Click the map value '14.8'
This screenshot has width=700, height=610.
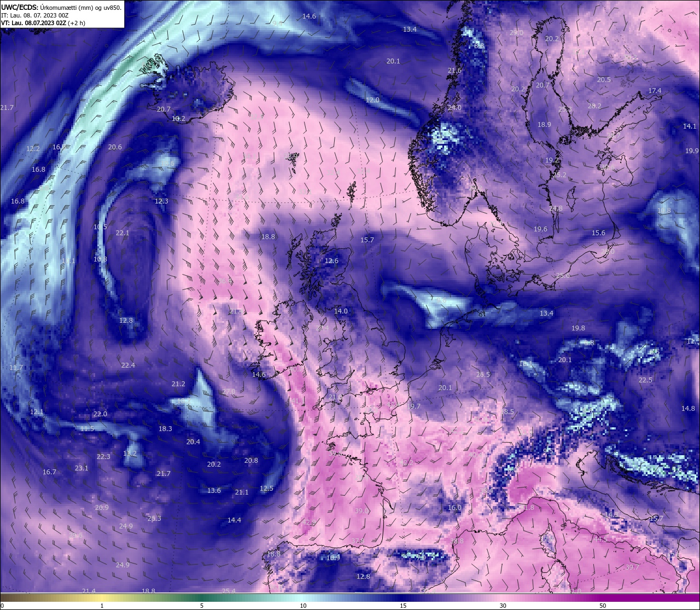[688, 409]
